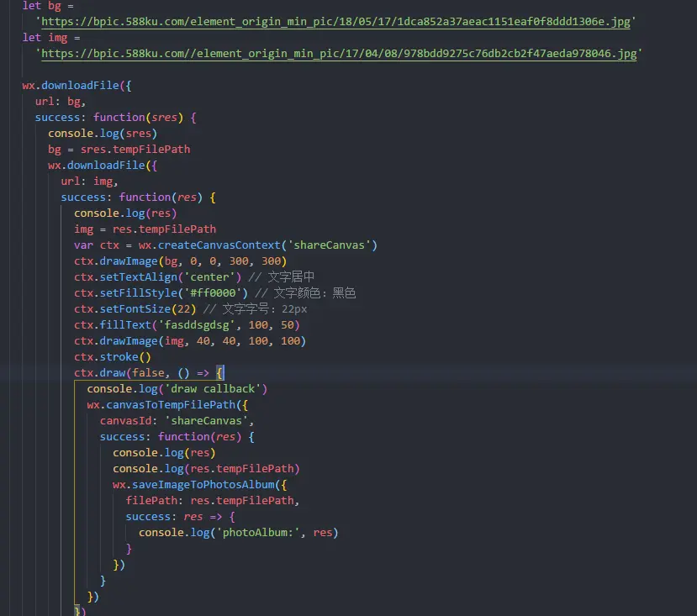Click the 'ctx.stroke()' line
Image resolution: width=697 pixels, height=616 pixels.
(113, 357)
